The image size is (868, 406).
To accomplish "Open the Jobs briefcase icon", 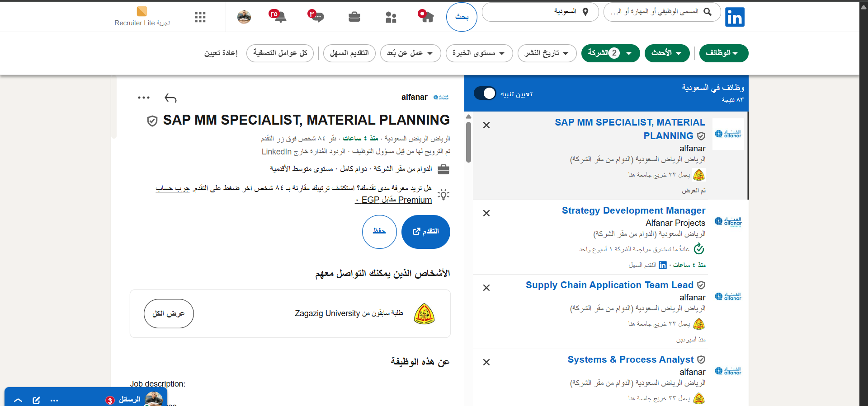I will tap(354, 17).
